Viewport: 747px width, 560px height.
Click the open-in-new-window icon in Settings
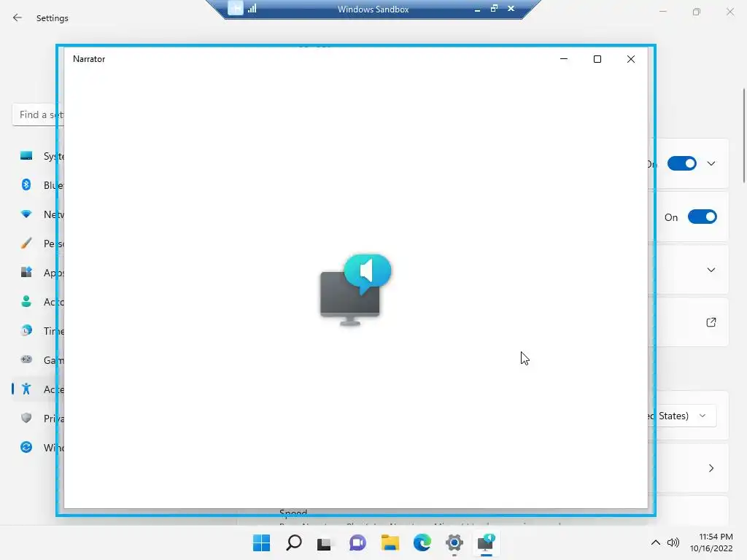[711, 322]
